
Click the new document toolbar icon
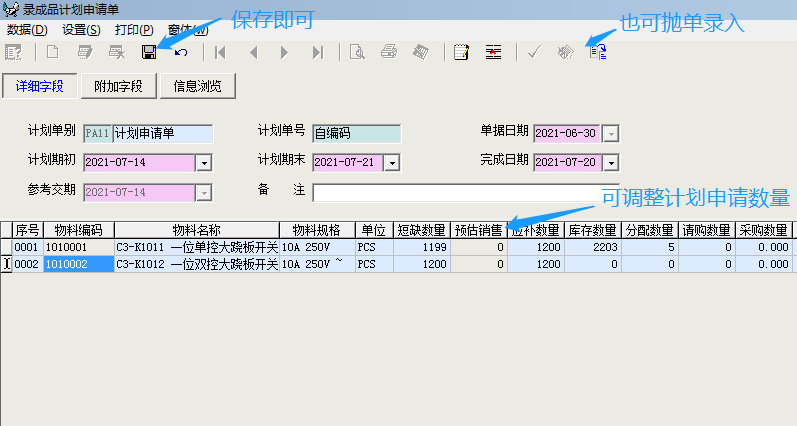53,52
